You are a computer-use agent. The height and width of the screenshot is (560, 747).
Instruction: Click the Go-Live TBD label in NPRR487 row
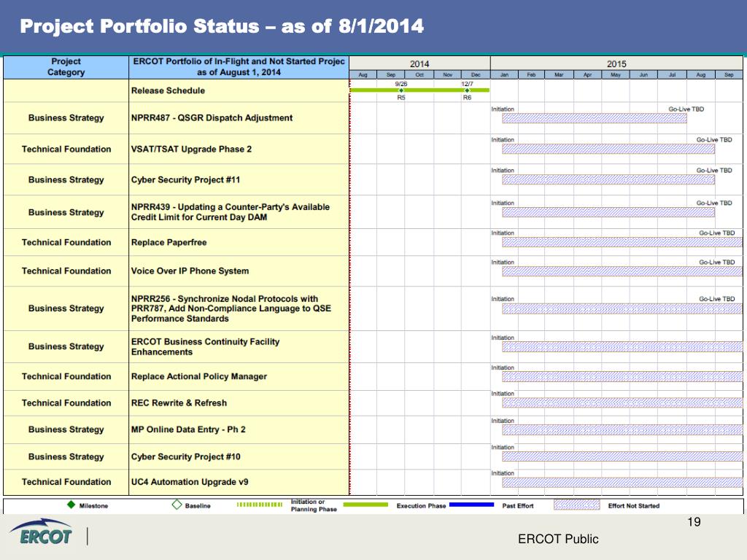coord(686,109)
